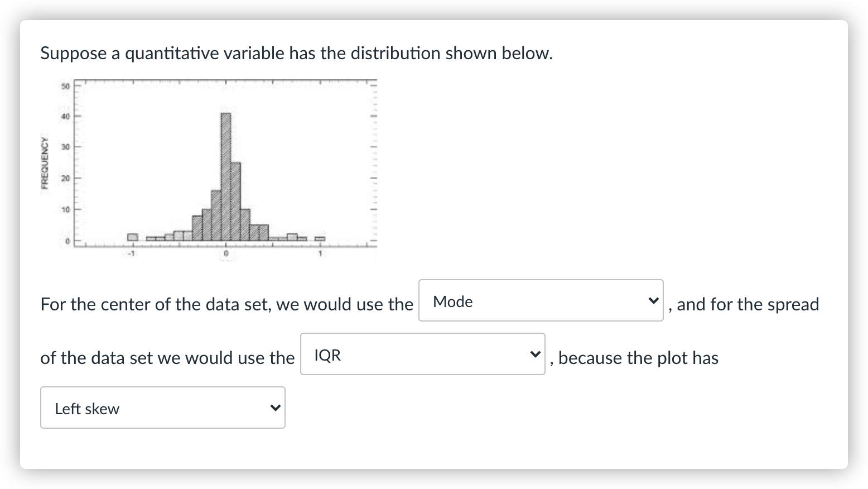The image size is (868, 489).
Task: Click the text reading IQR
Action: [x=327, y=354]
